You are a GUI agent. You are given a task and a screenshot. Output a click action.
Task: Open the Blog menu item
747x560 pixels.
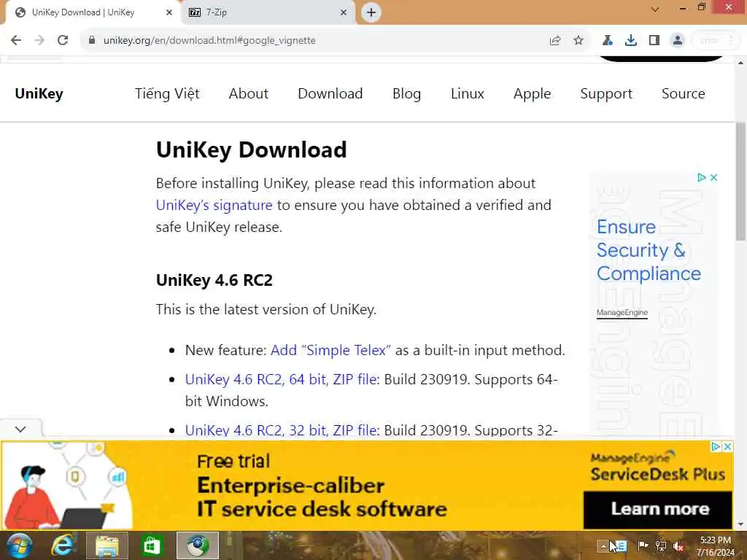click(x=407, y=94)
